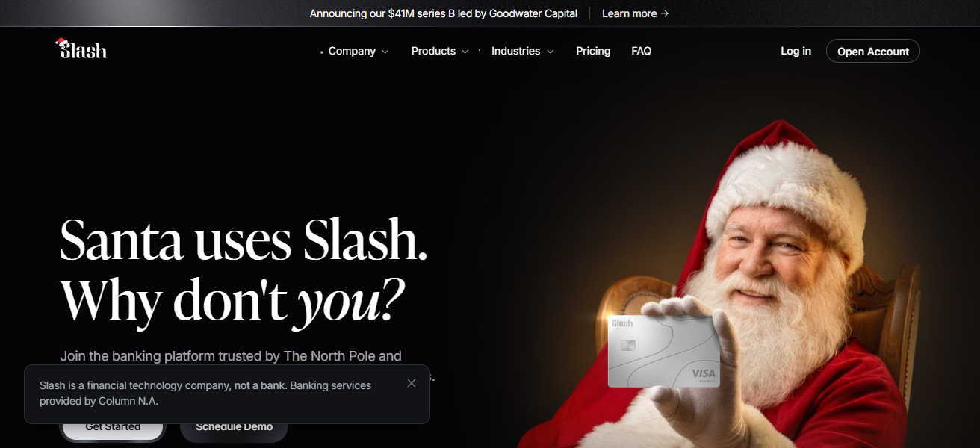Click the Get Started button
This screenshot has width=980, height=448.
tap(113, 427)
